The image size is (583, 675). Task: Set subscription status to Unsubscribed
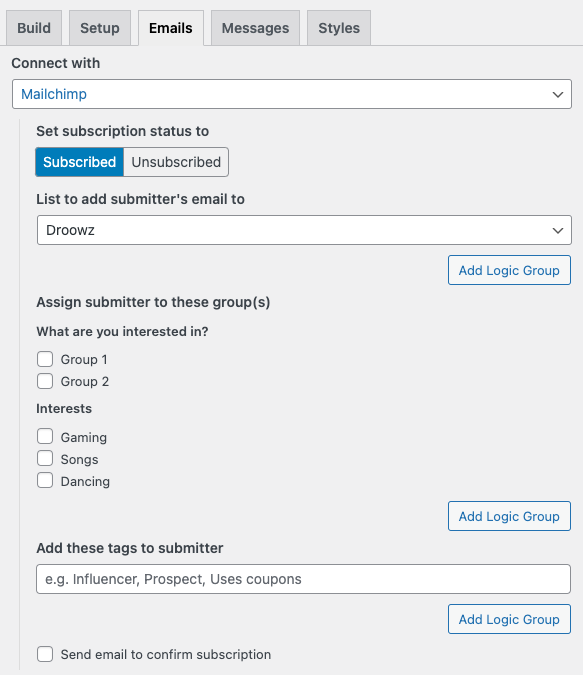click(176, 162)
